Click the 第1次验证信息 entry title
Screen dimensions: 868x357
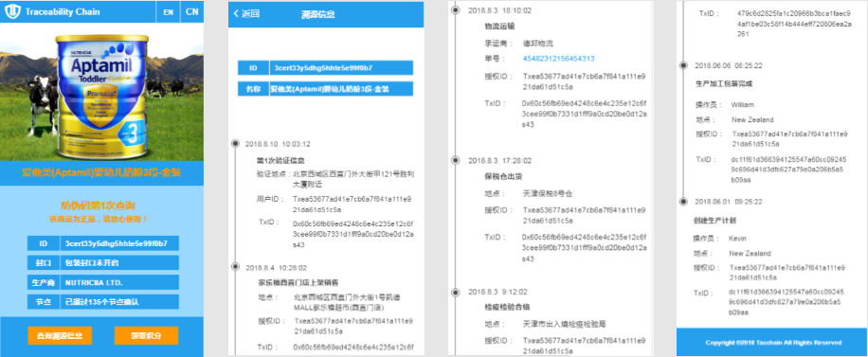click(280, 161)
